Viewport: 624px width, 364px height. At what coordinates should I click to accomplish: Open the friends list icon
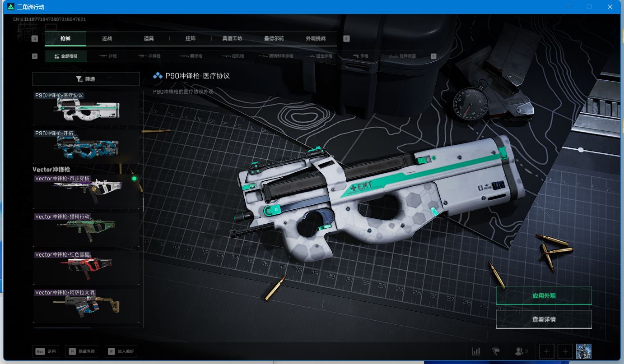pos(521,351)
